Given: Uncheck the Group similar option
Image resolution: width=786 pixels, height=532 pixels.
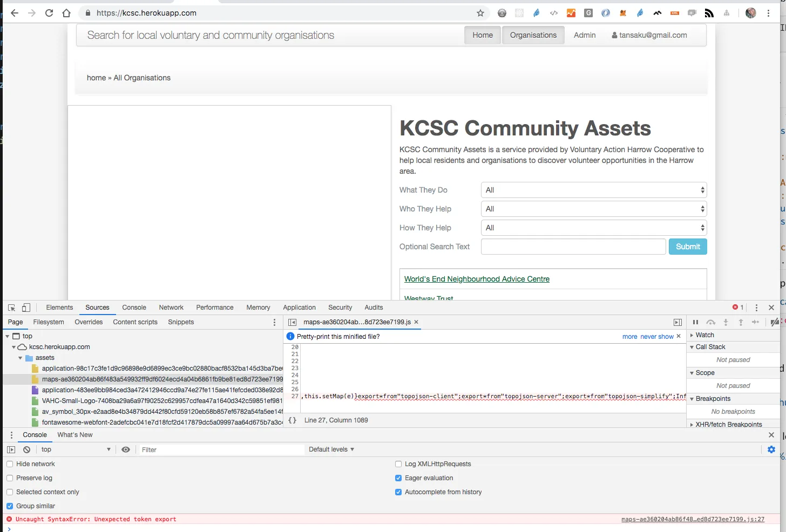Looking at the screenshot, I should tap(10, 506).
